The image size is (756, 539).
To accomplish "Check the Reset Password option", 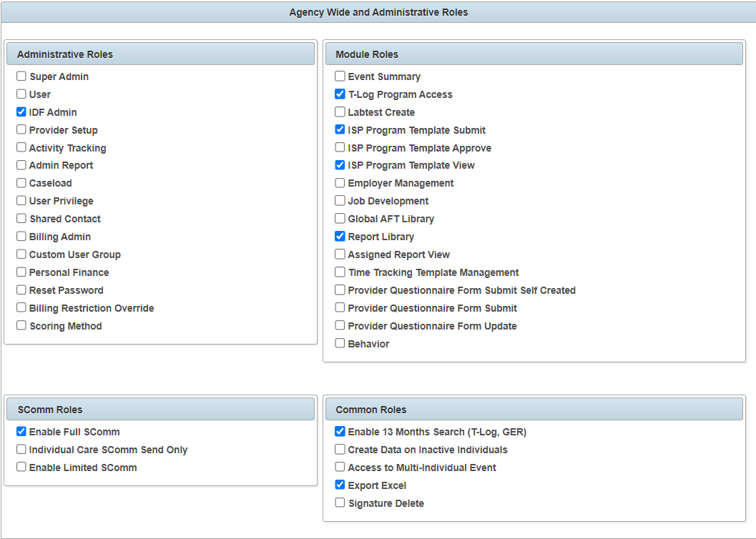I will (21, 290).
